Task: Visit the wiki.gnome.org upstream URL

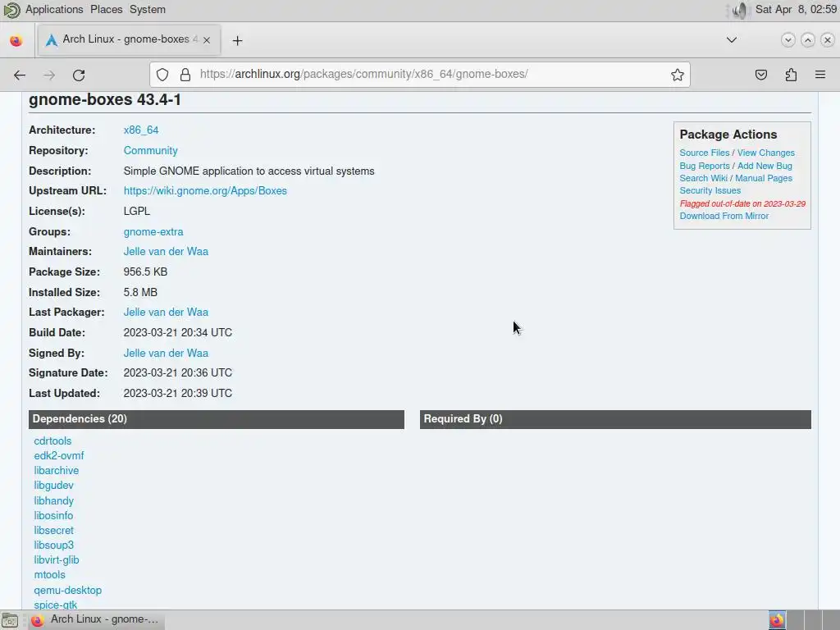Action: pos(205,190)
